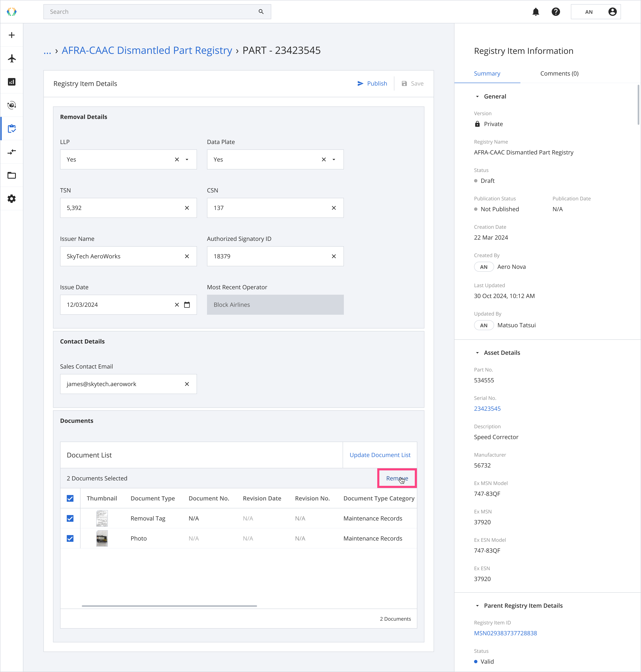Viewport: 641px width, 672px height.
Task: Click the help question mark icon
Action: coord(556,12)
